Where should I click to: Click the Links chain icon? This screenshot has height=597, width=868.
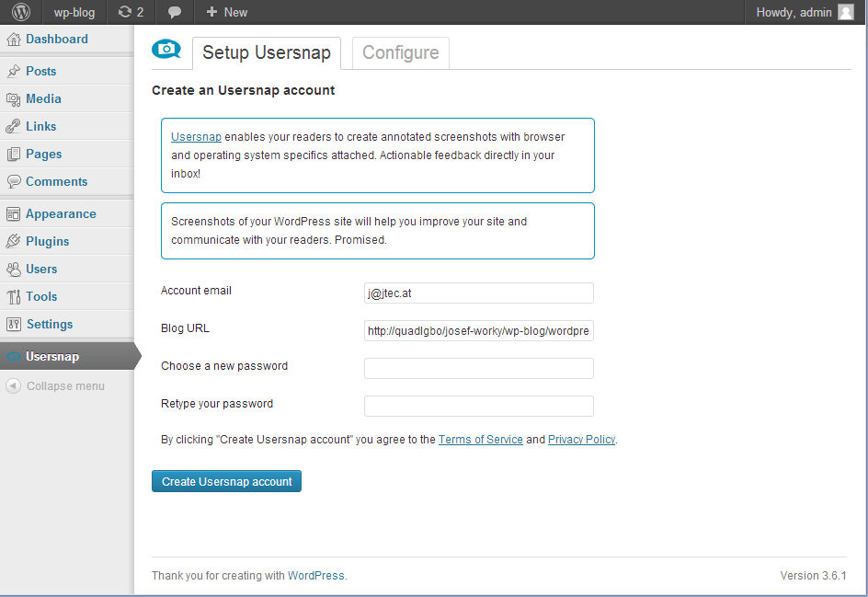[x=13, y=127]
